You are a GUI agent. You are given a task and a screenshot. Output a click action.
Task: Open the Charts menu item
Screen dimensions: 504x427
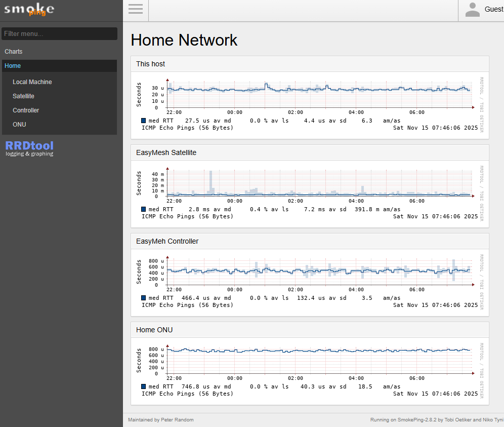[x=14, y=52]
